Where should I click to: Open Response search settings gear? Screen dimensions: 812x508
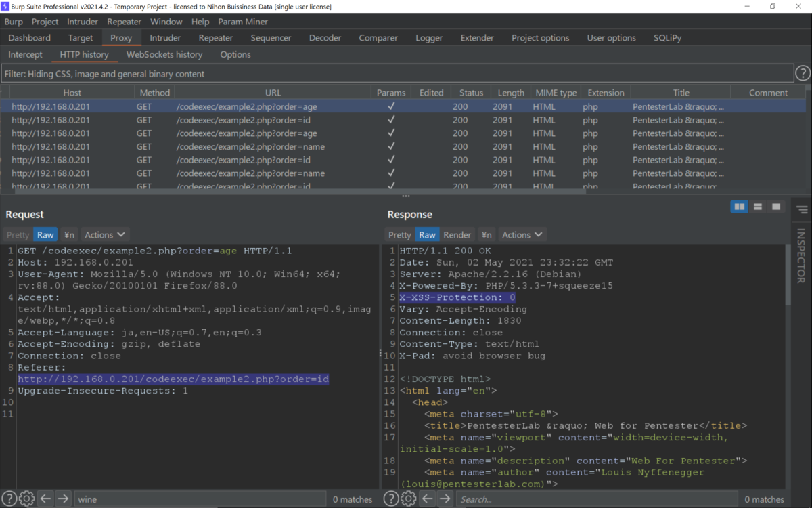[x=408, y=499]
